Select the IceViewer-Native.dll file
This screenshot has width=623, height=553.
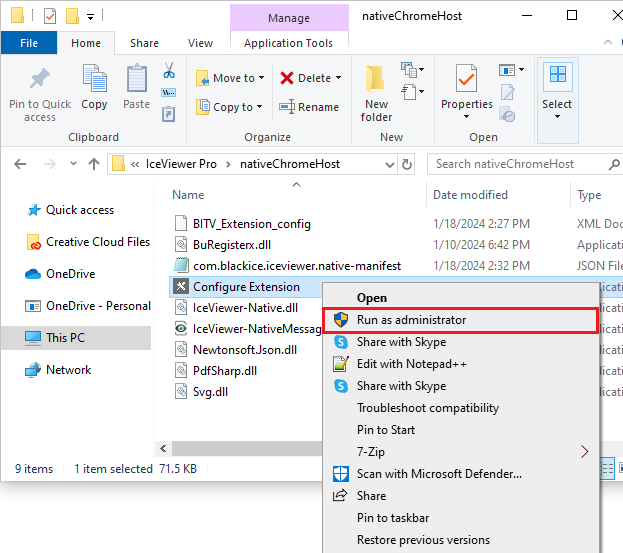[245, 307]
